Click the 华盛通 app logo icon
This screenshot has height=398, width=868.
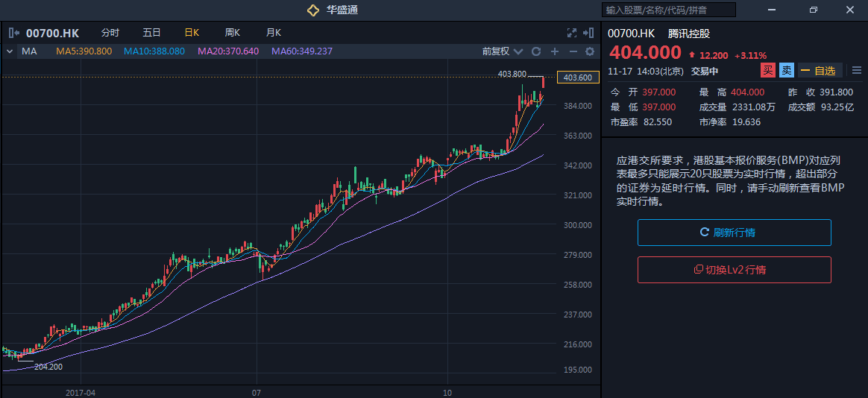point(313,10)
